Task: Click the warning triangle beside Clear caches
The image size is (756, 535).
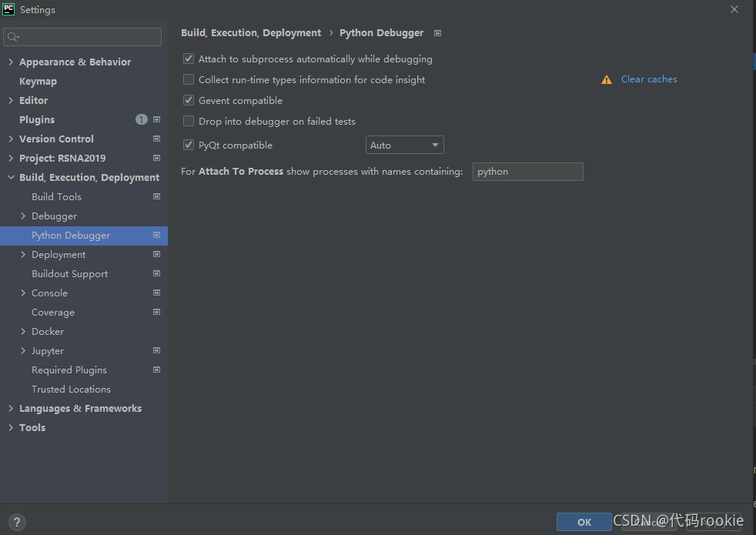Action: (606, 79)
